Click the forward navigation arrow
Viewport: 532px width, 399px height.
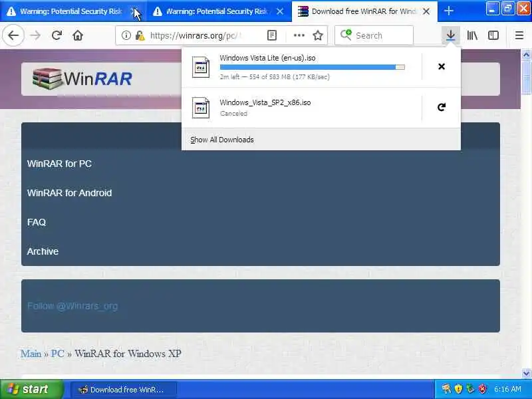[35, 35]
